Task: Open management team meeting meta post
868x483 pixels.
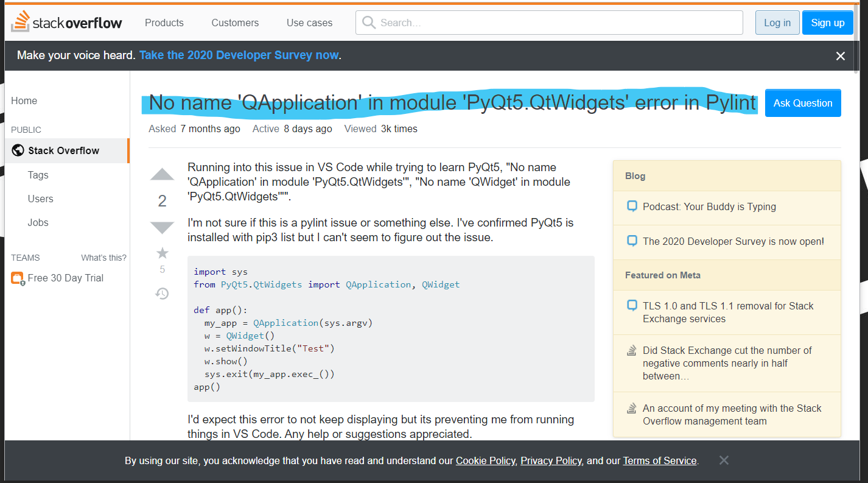Action: tap(732, 415)
